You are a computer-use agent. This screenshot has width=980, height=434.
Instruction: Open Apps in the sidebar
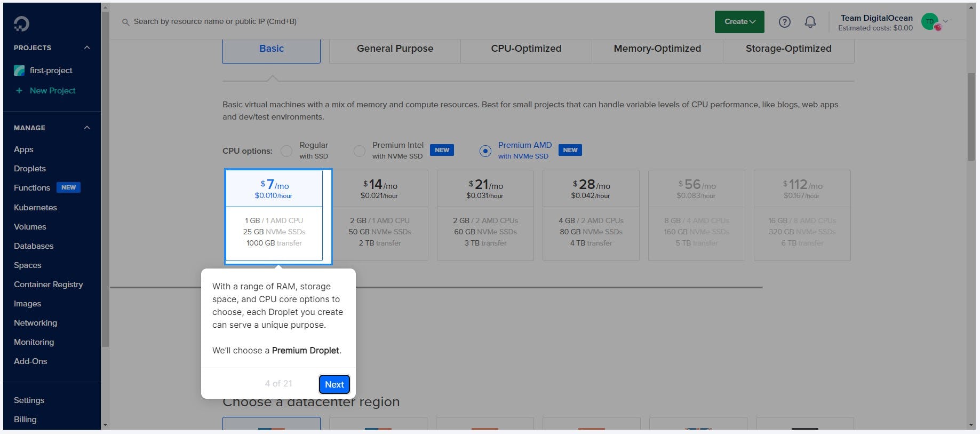click(x=23, y=149)
